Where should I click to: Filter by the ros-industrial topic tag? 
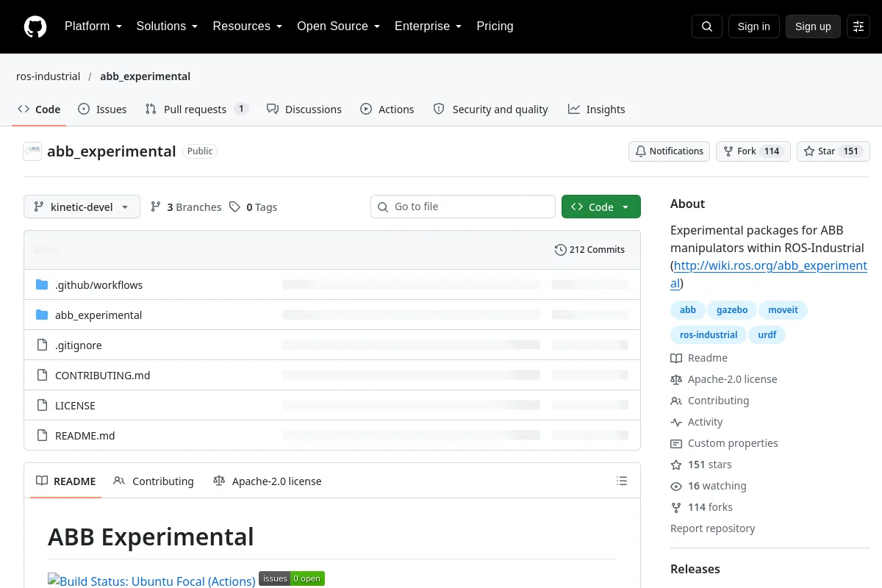pyautogui.click(x=709, y=335)
